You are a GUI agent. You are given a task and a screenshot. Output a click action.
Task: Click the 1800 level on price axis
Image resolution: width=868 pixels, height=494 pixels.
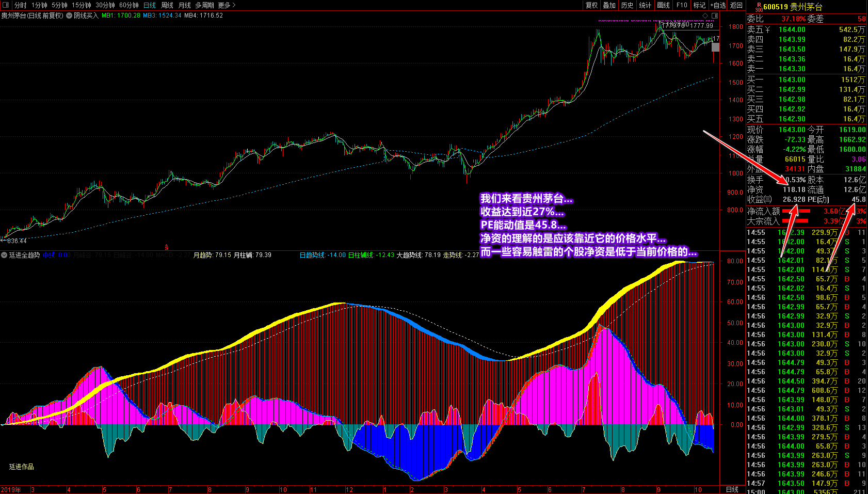pos(735,27)
